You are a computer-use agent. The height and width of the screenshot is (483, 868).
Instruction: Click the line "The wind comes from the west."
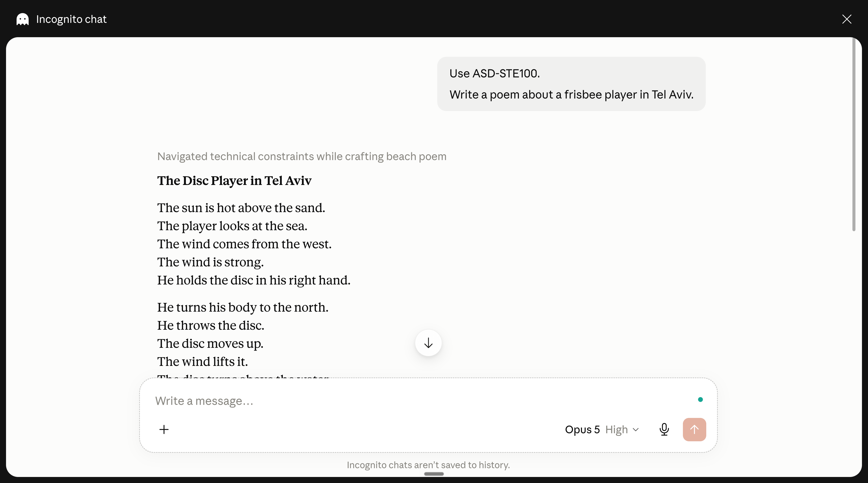click(x=244, y=244)
